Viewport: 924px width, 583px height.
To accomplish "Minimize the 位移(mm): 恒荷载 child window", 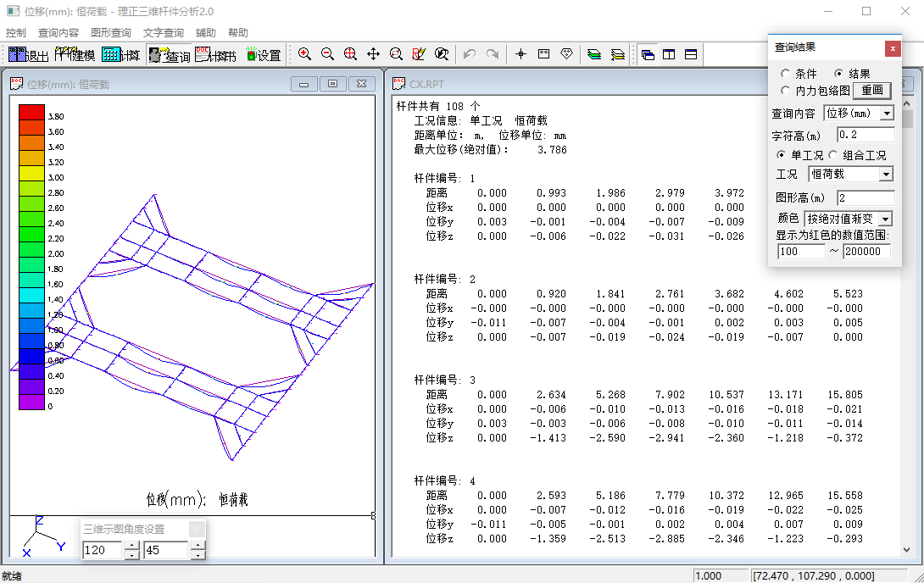I will tap(304, 84).
